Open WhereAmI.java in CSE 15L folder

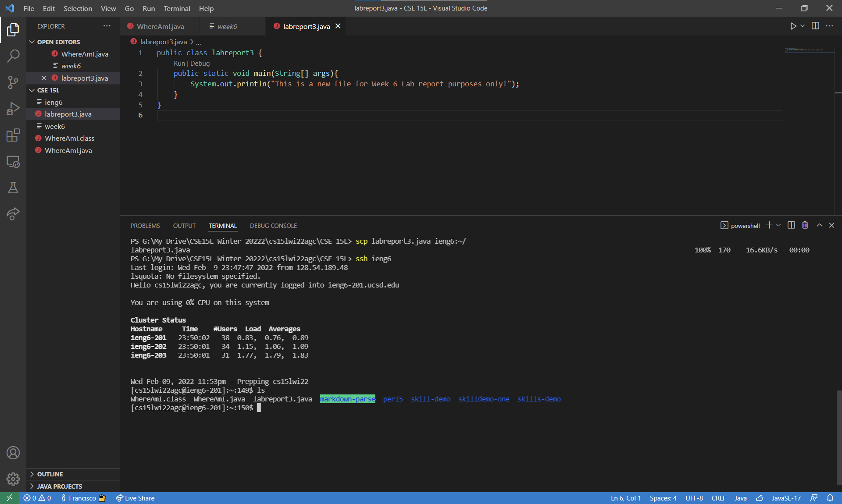[73, 150]
